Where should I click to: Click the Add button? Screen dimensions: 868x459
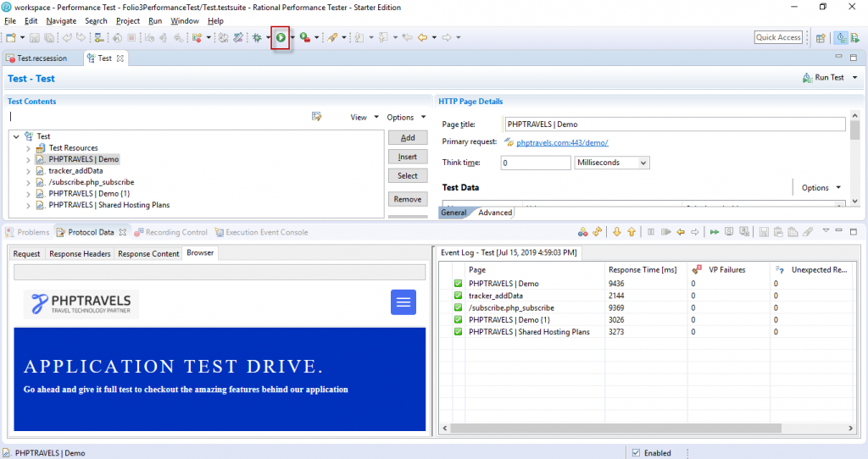(408, 138)
